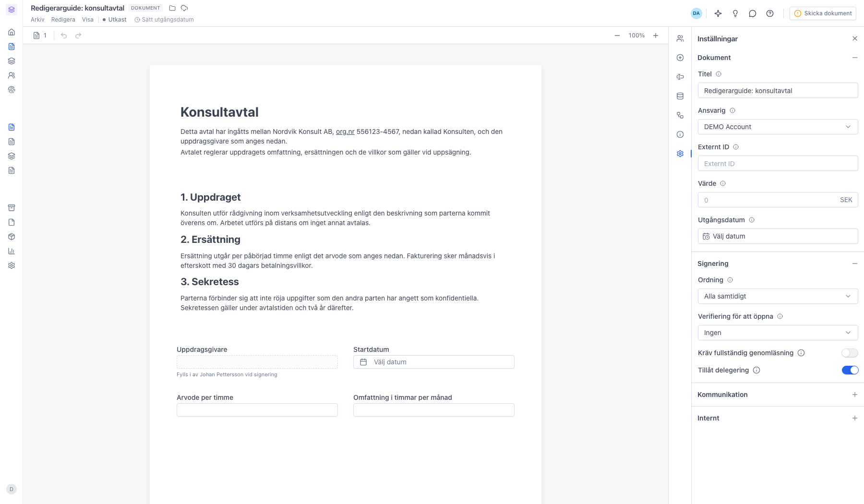Click the folder icon next to document title
This screenshot has width=864, height=504.
172,8
